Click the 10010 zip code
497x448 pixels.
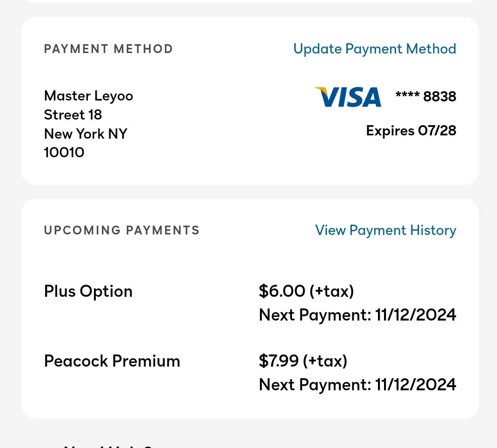64,153
